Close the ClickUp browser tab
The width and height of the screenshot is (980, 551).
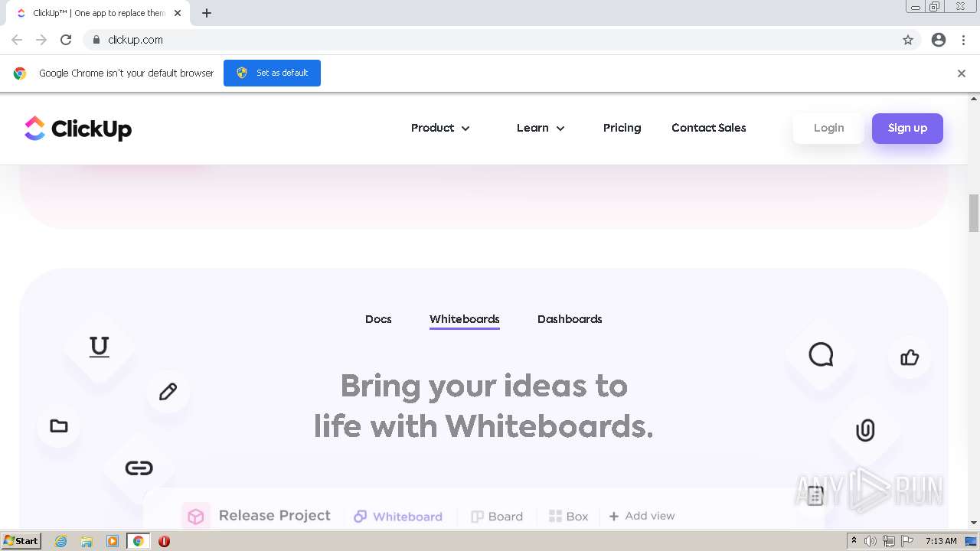point(178,13)
